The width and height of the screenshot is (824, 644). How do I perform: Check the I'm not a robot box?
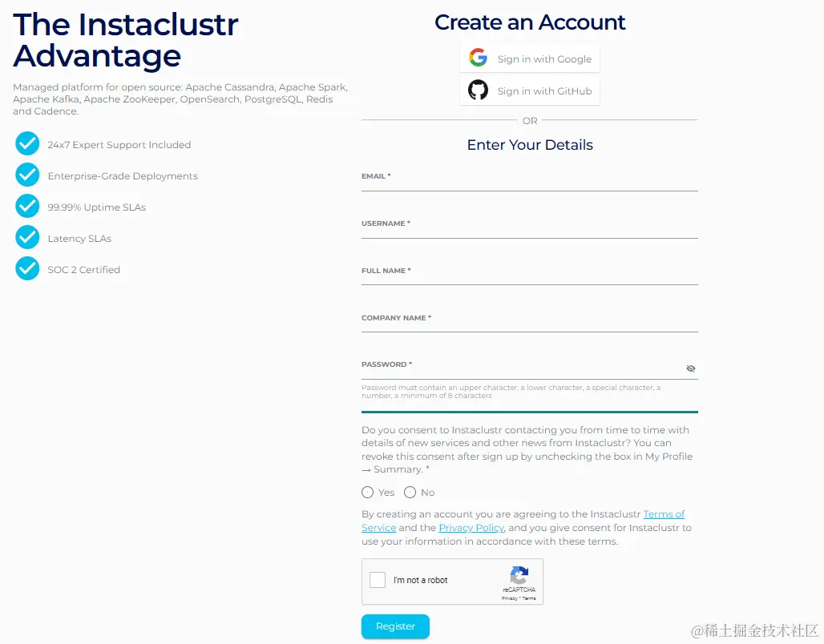coord(377,579)
